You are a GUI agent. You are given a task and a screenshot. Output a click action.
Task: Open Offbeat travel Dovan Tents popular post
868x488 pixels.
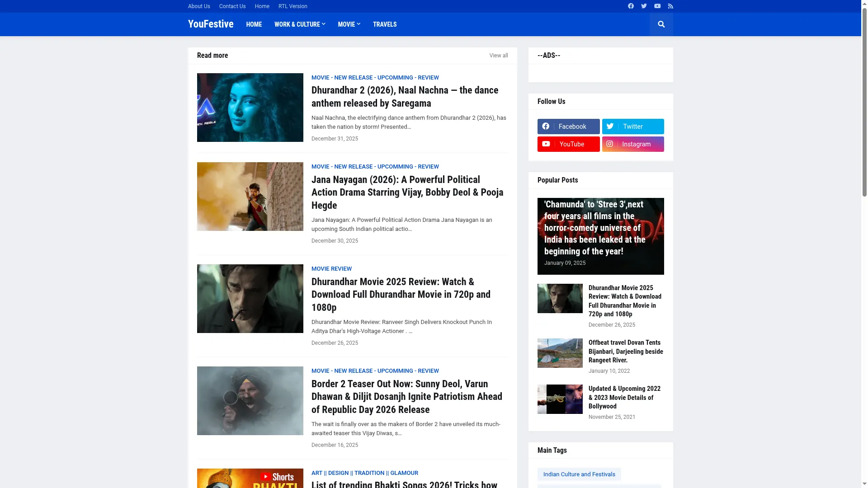point(626,352)
